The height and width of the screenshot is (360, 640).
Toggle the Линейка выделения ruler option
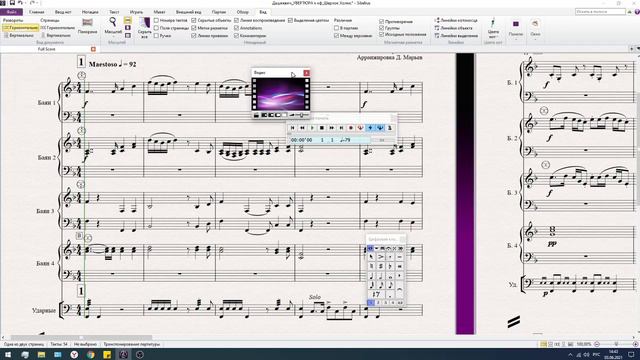456,36
